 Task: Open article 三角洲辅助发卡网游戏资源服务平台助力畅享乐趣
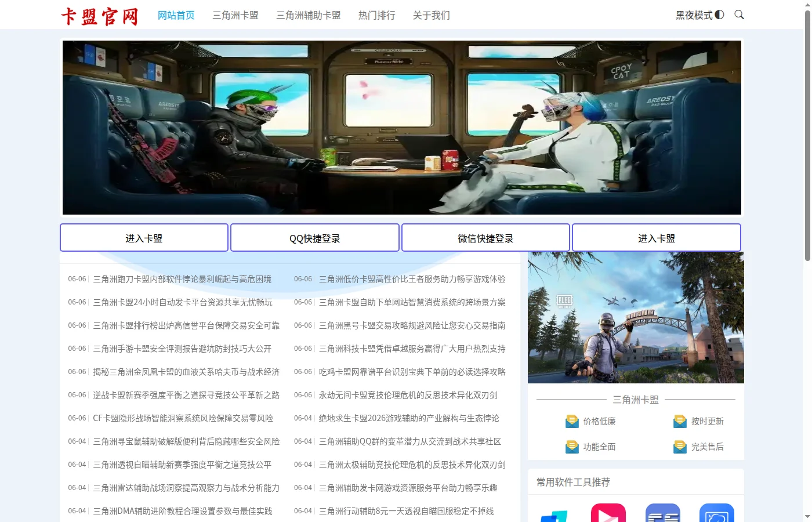[x=408, y=488]
